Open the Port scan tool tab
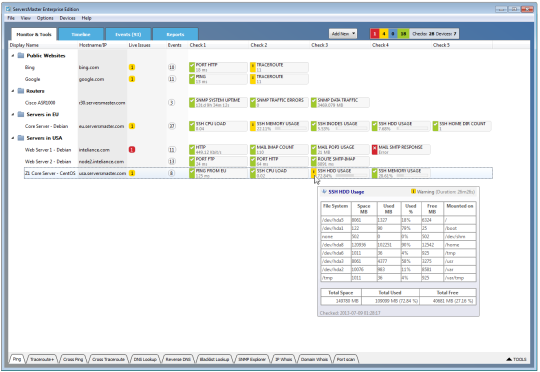 (x=346, y=359)
